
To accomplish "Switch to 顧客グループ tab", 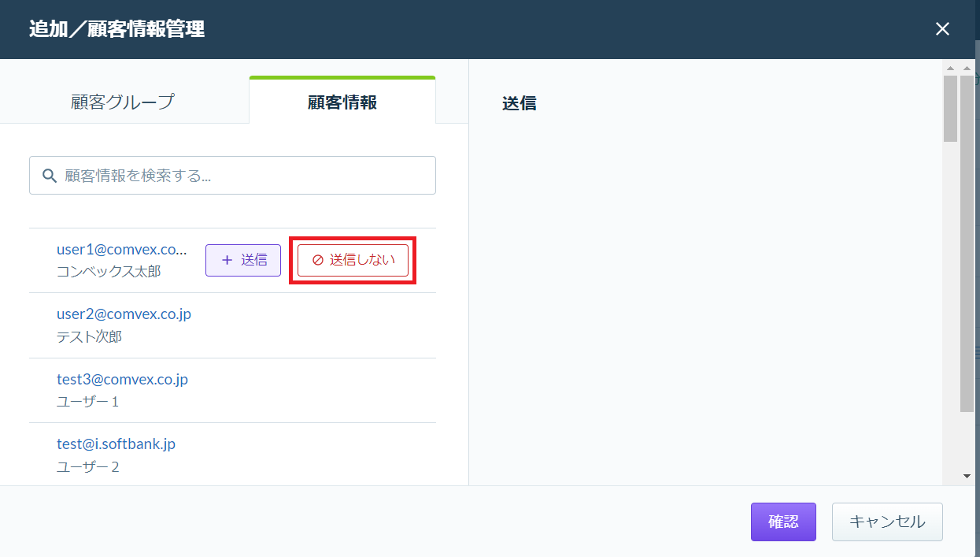I will pos(122,102).
